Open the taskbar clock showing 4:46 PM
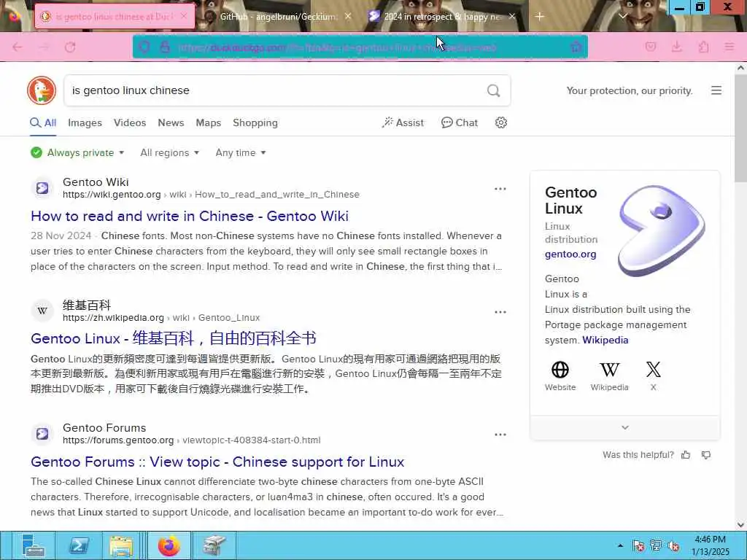The width and height of the screenshot is (747, 560). click(x=710, y=545)
